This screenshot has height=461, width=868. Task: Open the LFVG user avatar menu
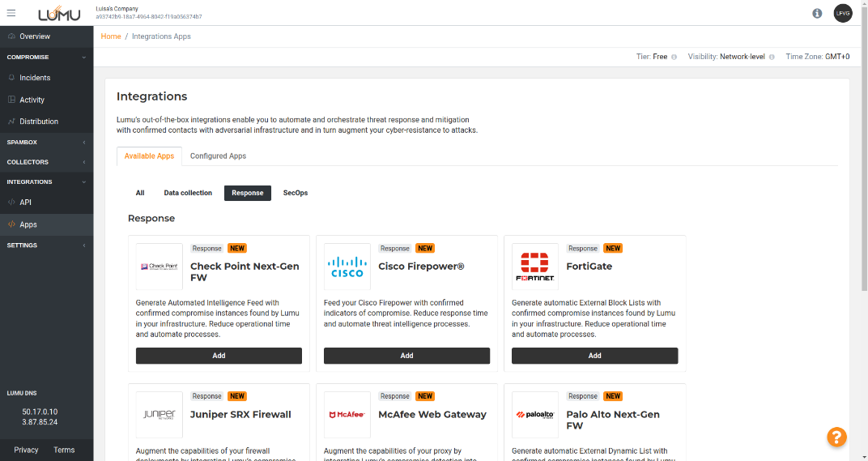point(843,14)
